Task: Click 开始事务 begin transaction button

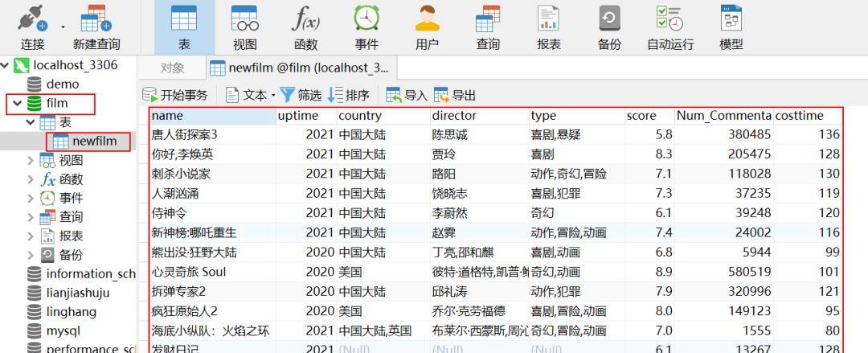Action: (x=175, y=96)
